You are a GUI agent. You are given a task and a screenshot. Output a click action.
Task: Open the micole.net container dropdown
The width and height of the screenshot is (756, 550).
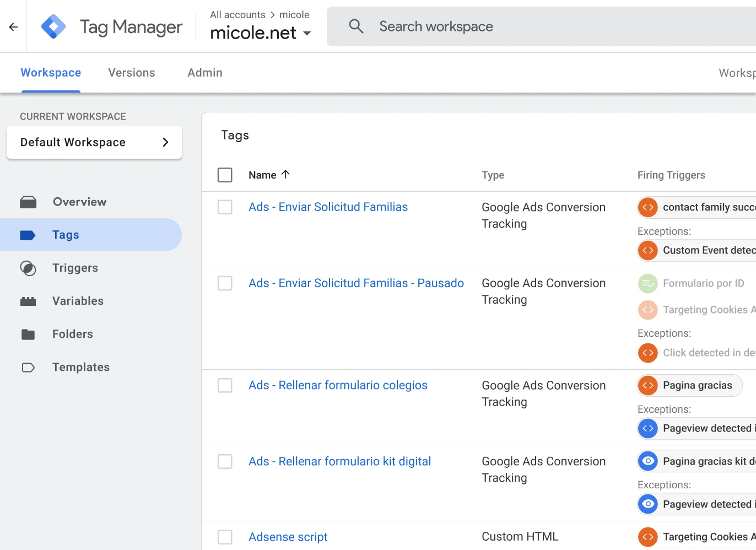coord(261,33)
